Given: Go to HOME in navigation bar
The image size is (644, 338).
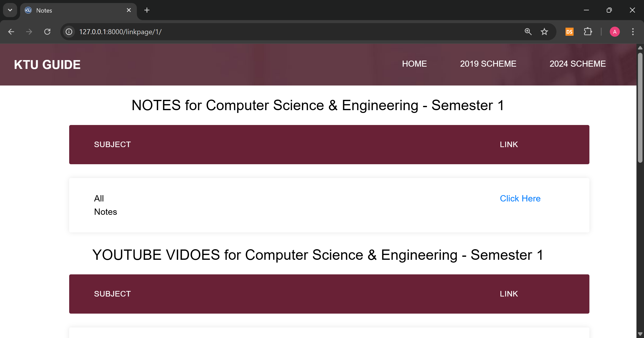Looking at the screenshot, I should point(414,64).
